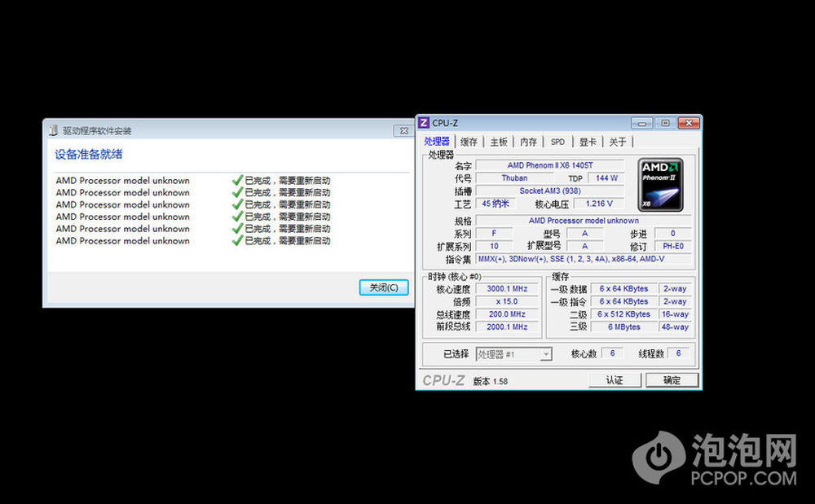Click the 16-way associativity value
The image size is (815, 504).
click(x=675, y=314)
